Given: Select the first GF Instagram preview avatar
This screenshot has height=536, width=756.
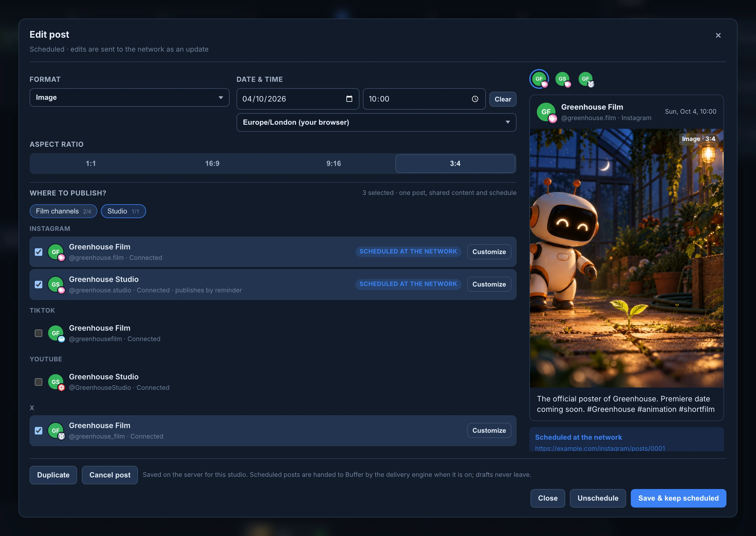Looking at the screenshot, I should [x=539, y=79].
